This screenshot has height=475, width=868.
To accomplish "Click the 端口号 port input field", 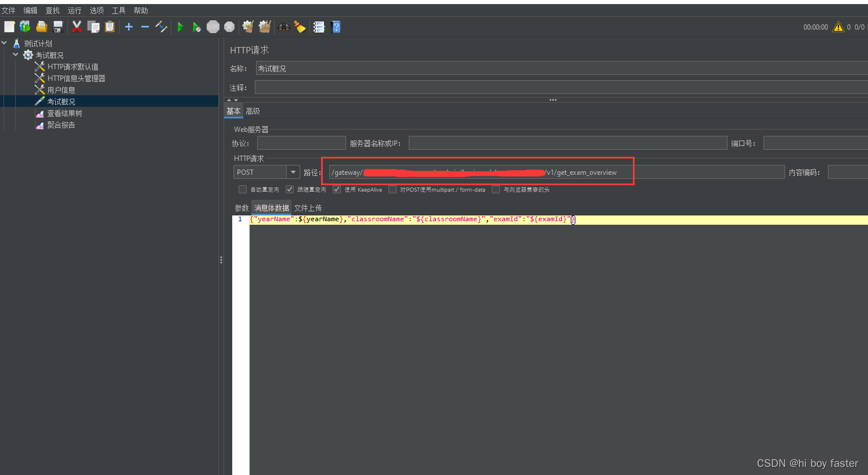I will coord(816,143).
